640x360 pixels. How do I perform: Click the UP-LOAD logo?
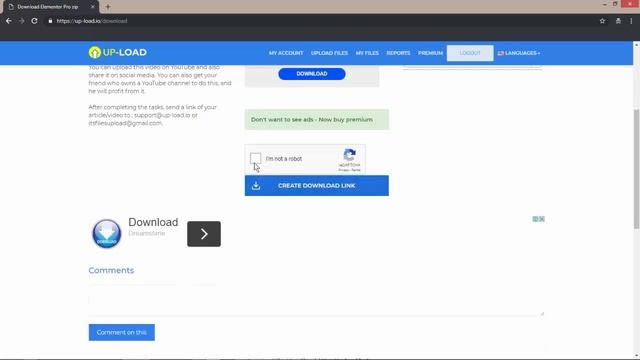point(118,53)
